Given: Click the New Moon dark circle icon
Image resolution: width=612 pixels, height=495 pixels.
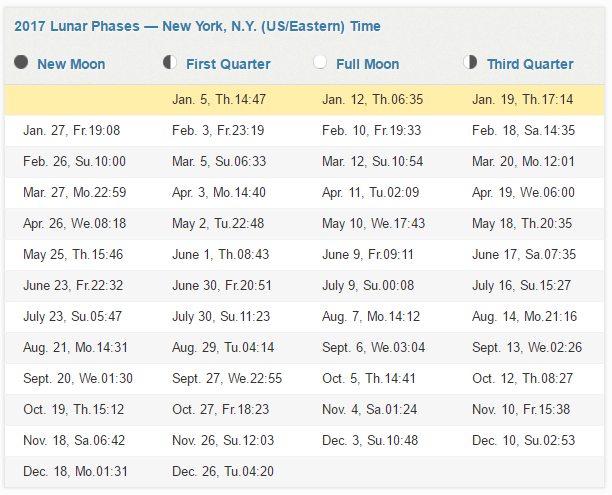Looking at the screenshot, I should click(21, 62).
